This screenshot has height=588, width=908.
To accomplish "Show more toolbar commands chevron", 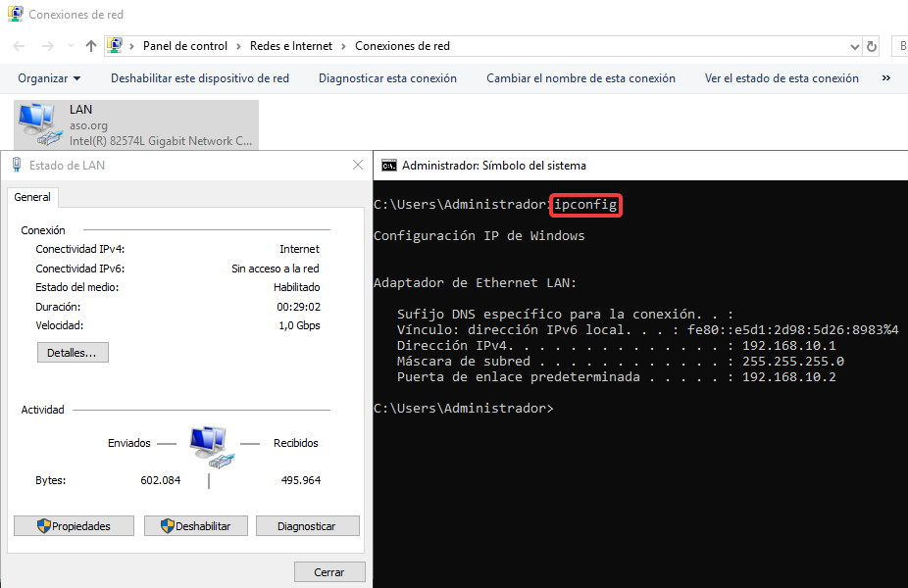I will tap(886, 78).
